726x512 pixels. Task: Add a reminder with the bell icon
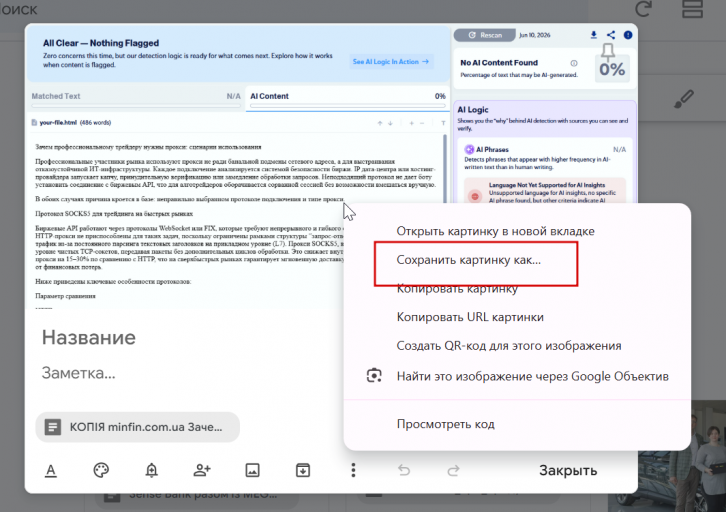pos(151,470)
